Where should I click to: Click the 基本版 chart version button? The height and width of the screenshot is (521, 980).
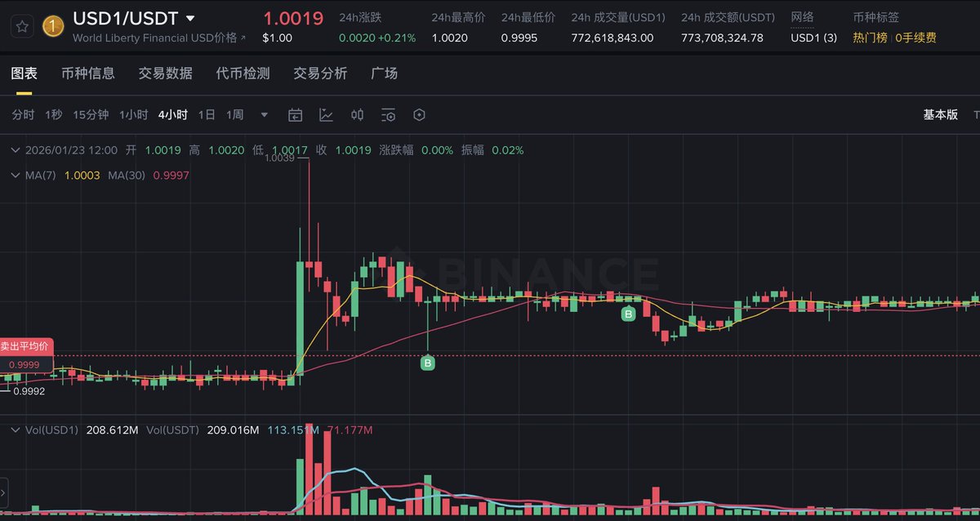tap(940, 115)
